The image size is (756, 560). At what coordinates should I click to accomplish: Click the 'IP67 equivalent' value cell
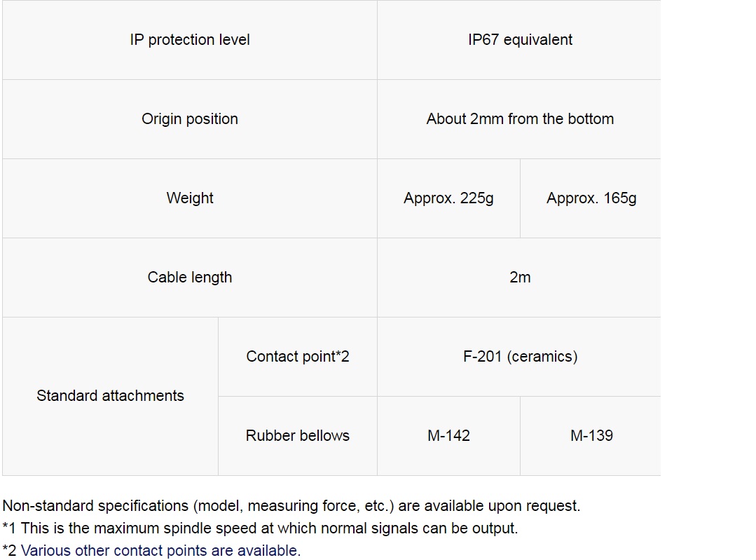pyautogui.click(x=518, y=40)
